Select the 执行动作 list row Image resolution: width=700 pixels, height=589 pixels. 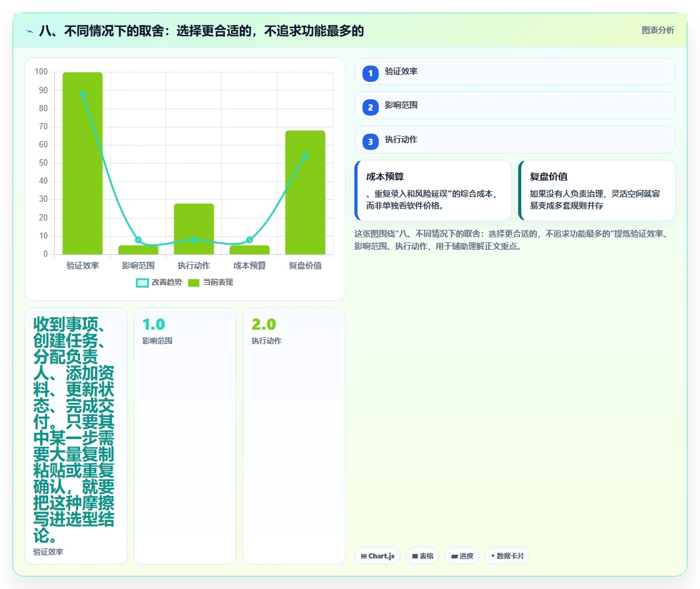coord(515,140)
